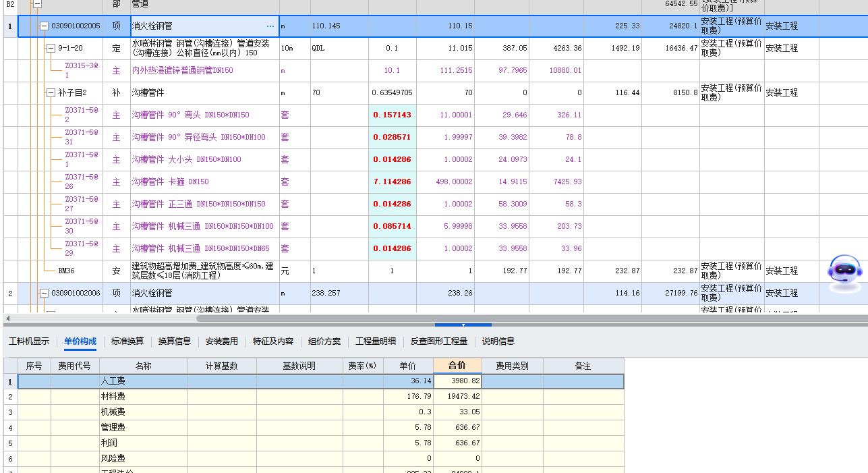Click code Z0315-3@1
The image size is (868, 473).
[x=81, y=71]
